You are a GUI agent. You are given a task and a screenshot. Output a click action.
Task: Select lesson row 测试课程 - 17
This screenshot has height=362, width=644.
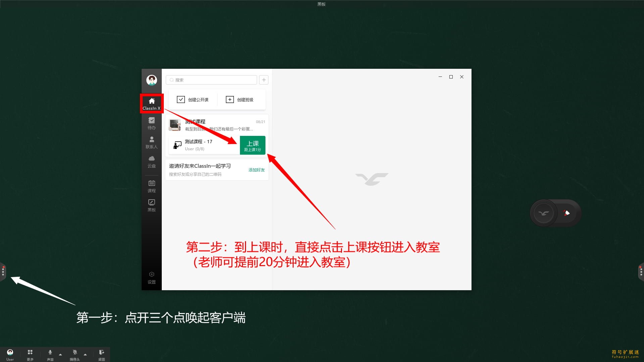point(204,145)
